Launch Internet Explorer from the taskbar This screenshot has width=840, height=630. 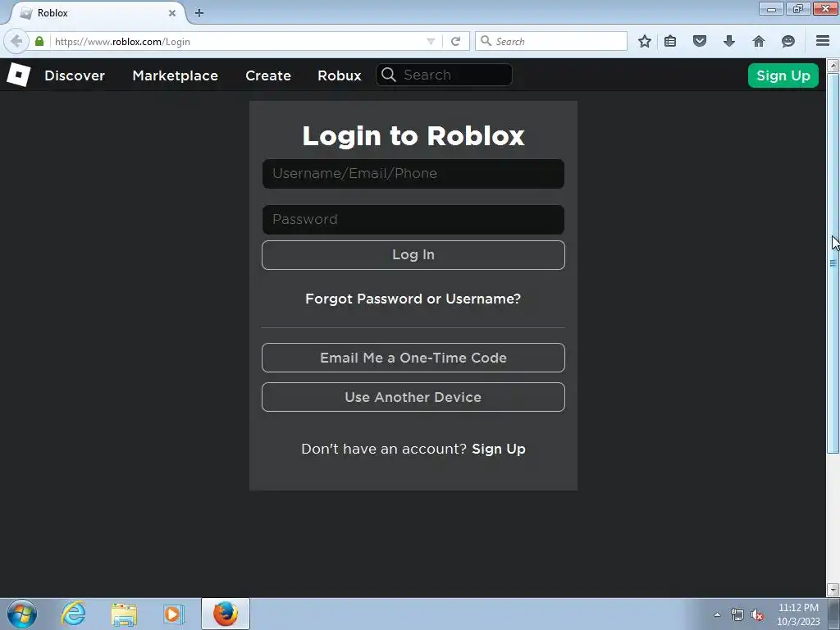coord(73,614)
